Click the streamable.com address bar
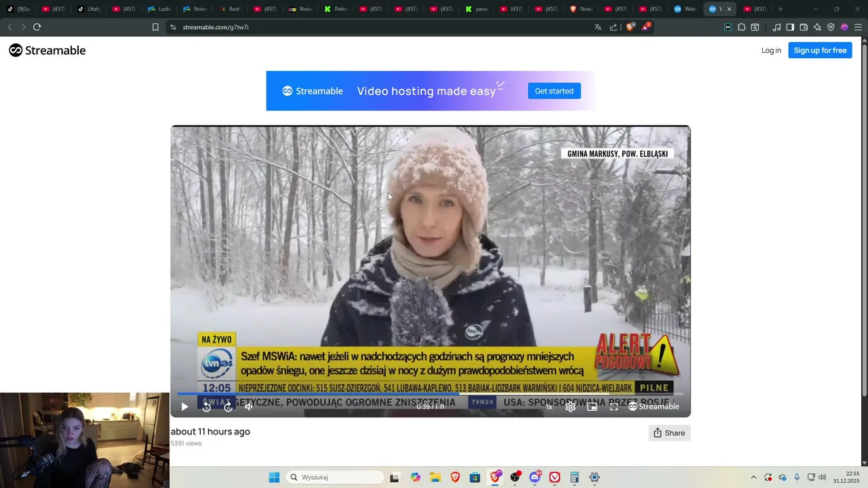 pos(380,27)
